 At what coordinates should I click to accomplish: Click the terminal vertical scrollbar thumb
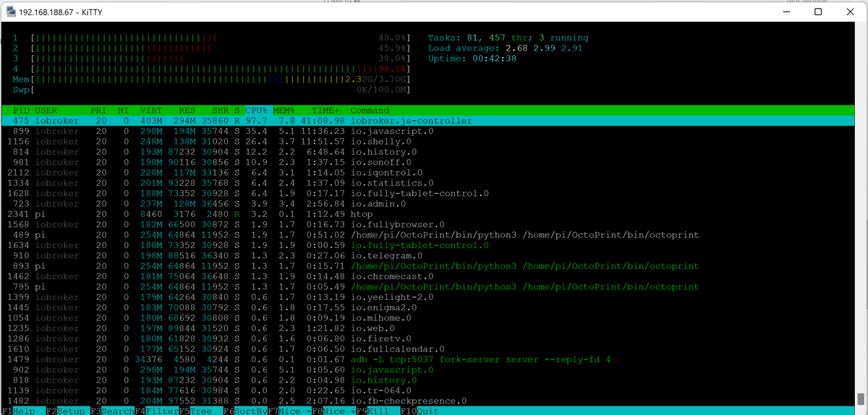861,398
